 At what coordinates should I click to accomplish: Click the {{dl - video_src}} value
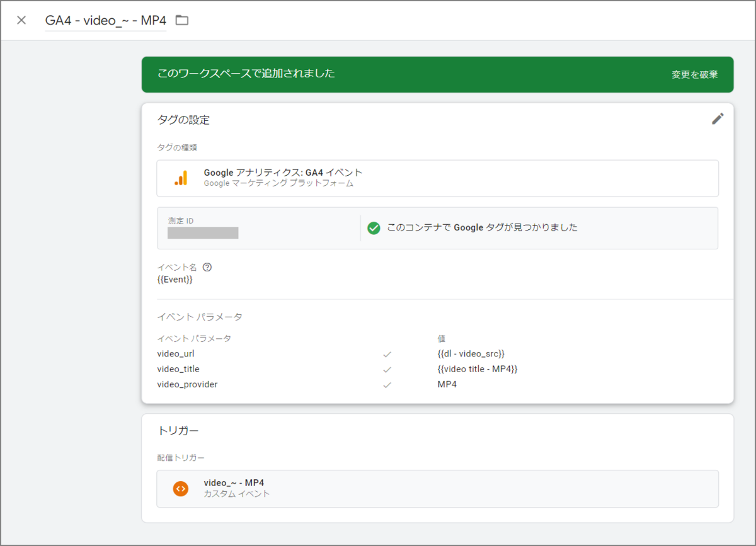[x=471, y=354]
